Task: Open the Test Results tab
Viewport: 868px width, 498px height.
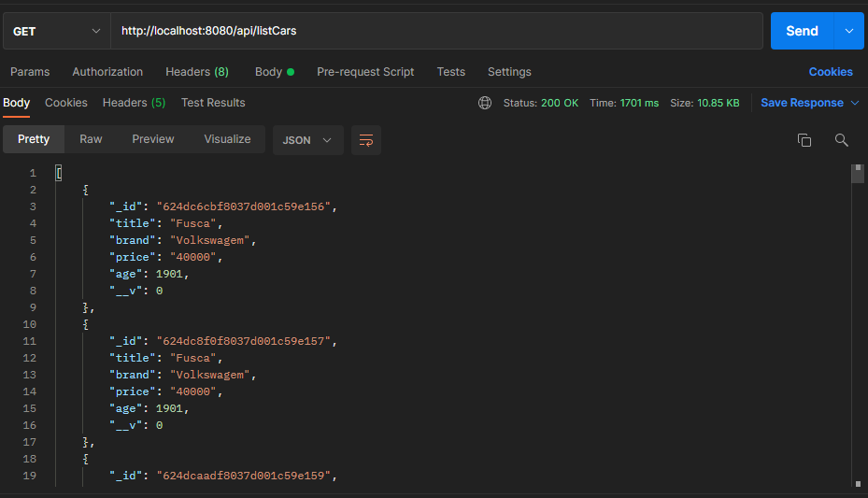Action: pyautogui.click(x=213, y=103)
